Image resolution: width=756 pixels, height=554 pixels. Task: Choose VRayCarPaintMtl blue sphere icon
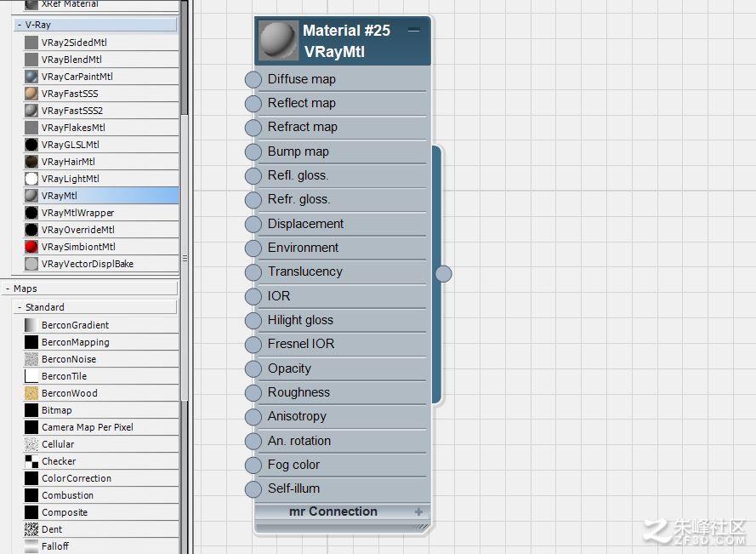click(x=31, y=77)
